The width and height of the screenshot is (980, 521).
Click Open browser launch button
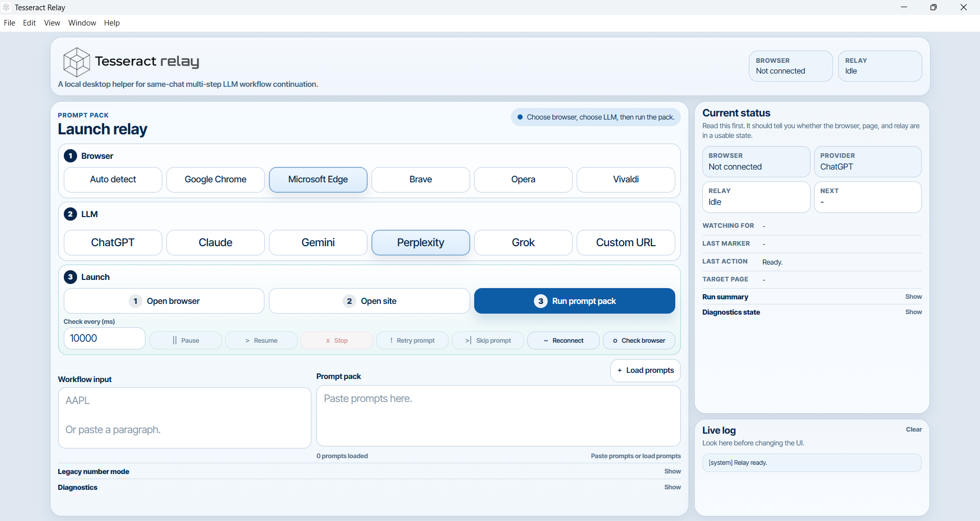coord(164,301)
